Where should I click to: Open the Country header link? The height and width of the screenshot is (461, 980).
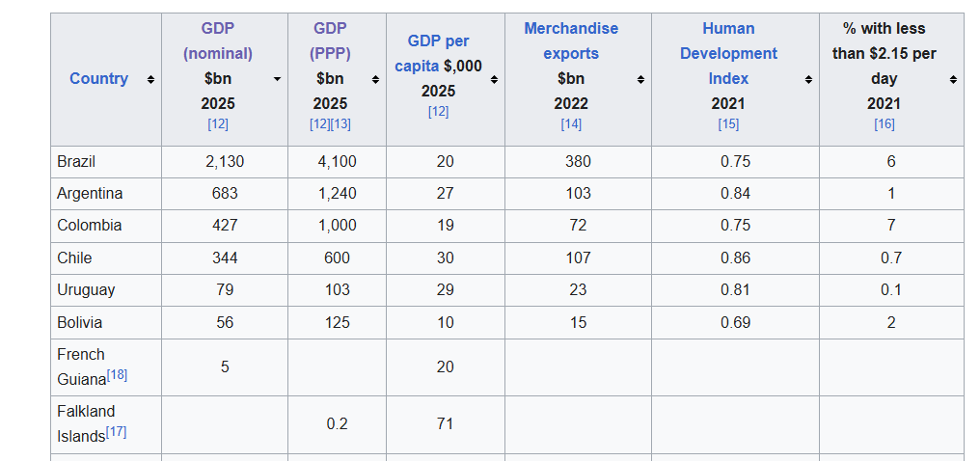click(98, 79)
